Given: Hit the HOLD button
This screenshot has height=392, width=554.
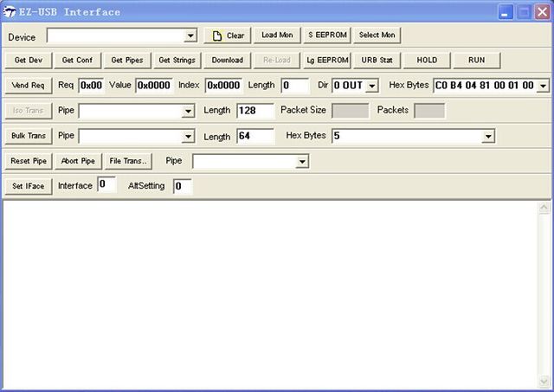Looking at the screenshot, I should point(427,61).
